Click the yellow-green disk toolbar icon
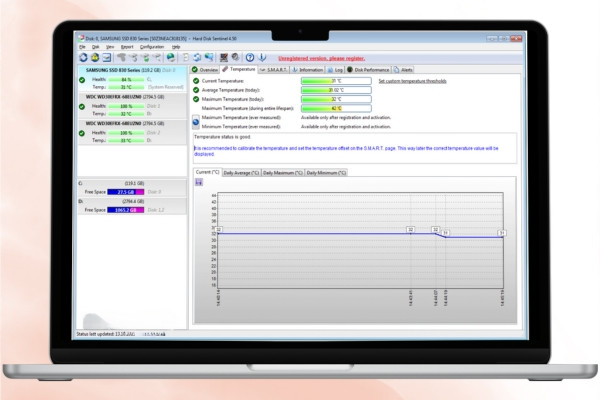The height and width of the screenshot is (400, 600). tap(95, 58)
